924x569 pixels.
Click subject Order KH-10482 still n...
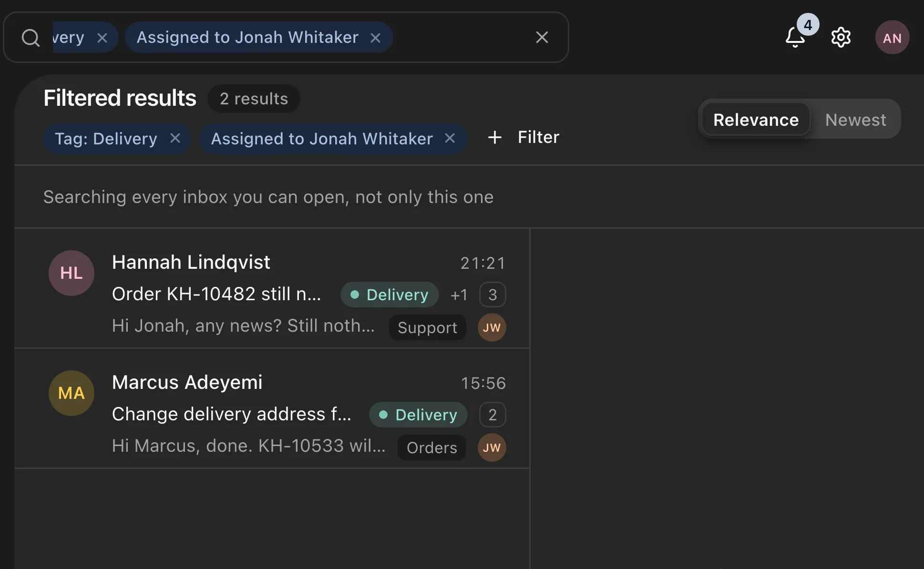click(x=216, y=294)
